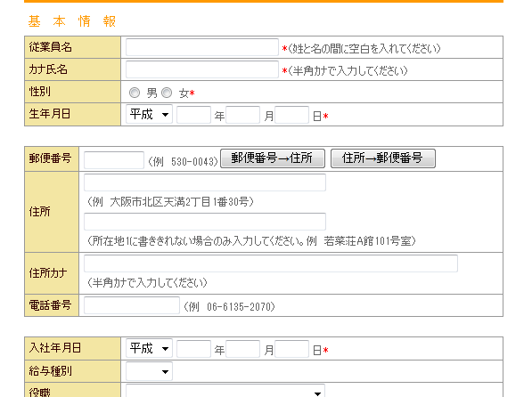Click the 生年月日 year input box

pos(193,115)
